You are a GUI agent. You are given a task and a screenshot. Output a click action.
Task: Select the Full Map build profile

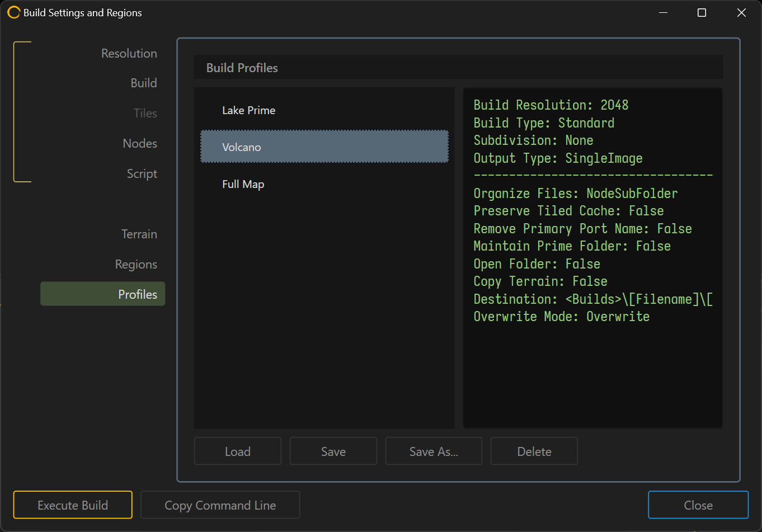[x=243, y=183]
